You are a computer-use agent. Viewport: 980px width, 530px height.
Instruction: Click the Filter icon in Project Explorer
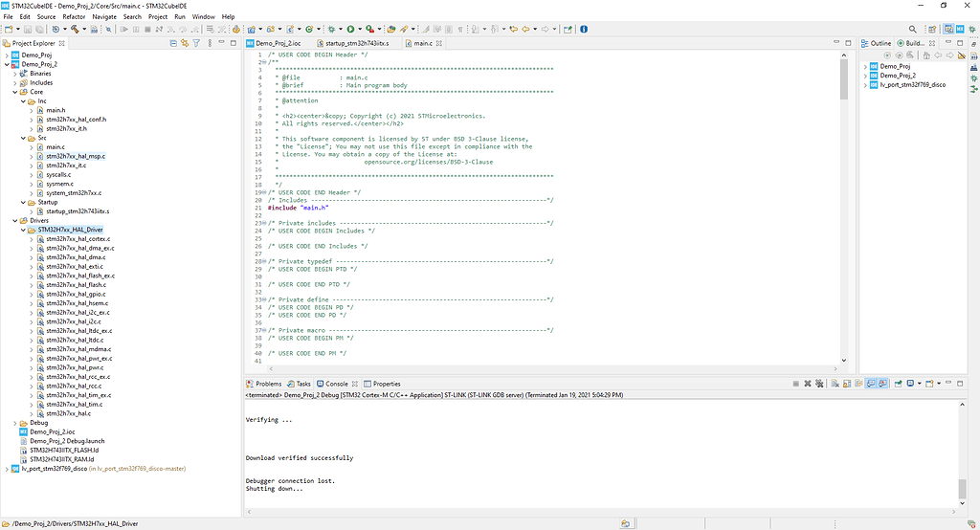tap(195, 43)
